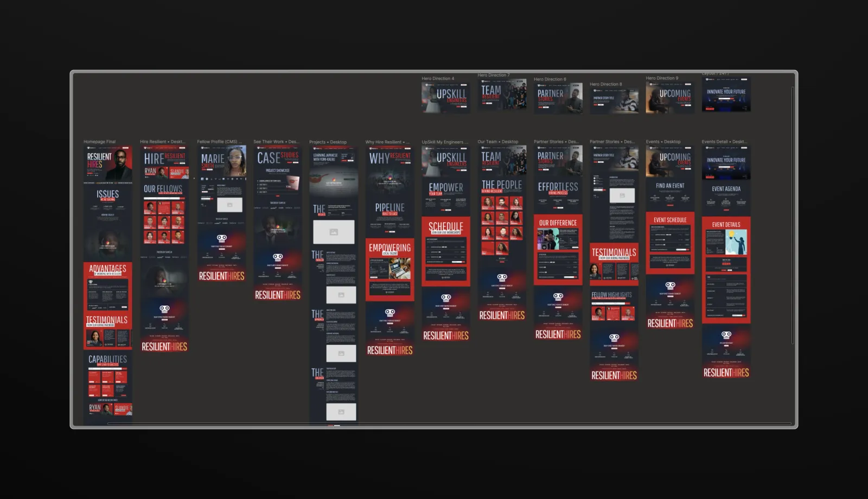
Task: Select the "FIND AN EVENT" heading
Action: point(670,186)
